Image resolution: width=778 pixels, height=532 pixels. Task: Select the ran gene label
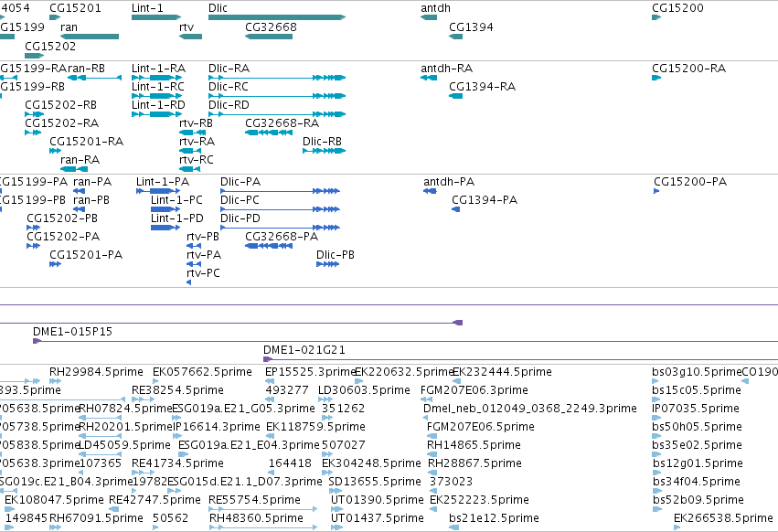click(x=69, y=27)
